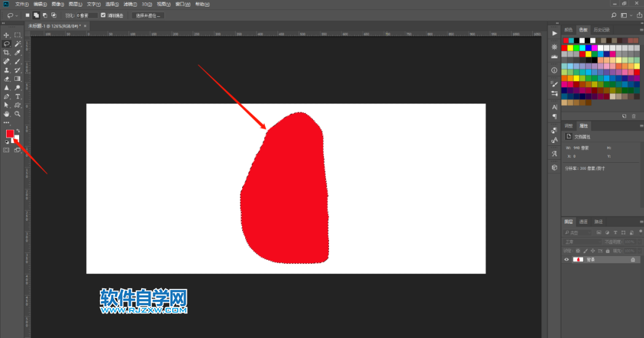
Task: Click the 选择并遮住 button
Action: 148,15
